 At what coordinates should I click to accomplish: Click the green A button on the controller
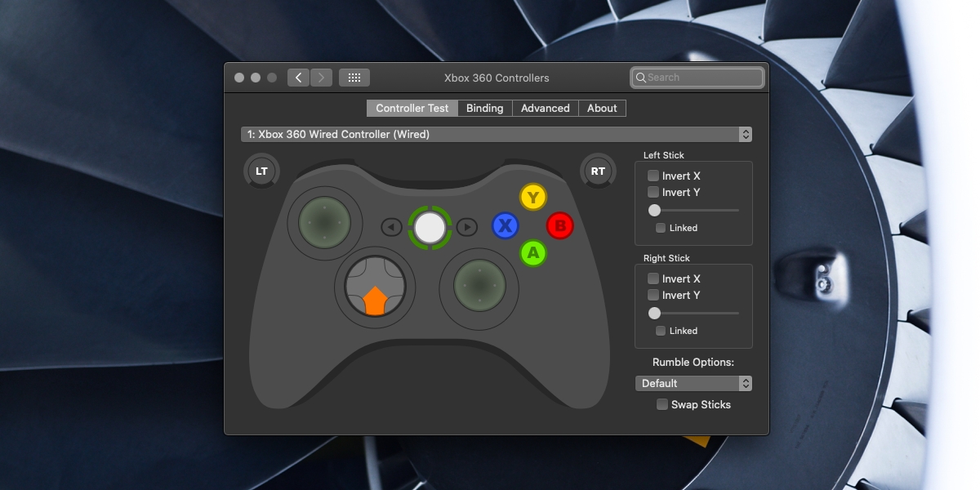[x=533, y=253]
